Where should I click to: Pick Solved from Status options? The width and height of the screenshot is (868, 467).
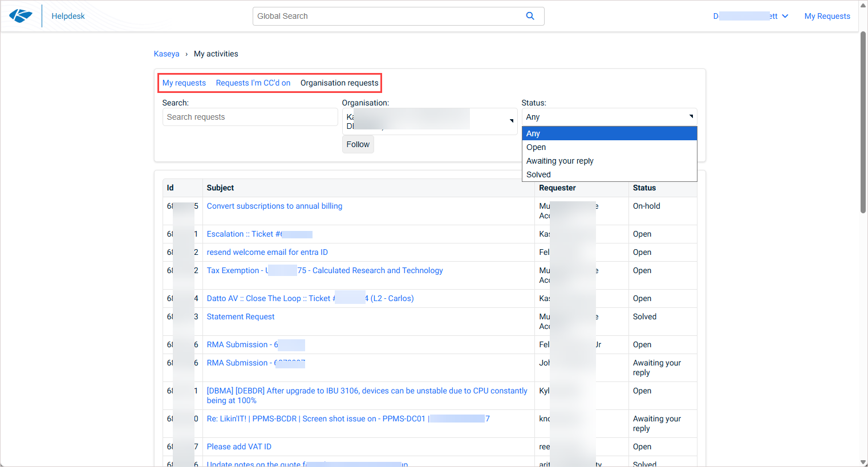[538, 174]
